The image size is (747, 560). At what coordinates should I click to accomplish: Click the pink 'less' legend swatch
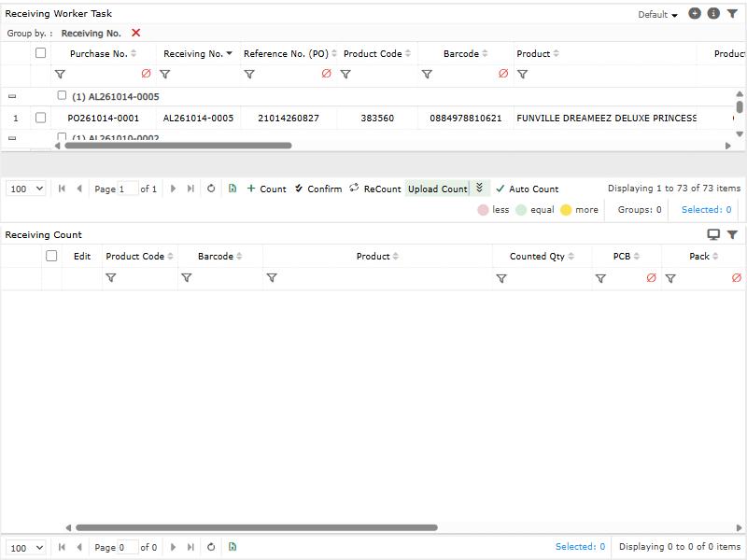click(483, 210)
